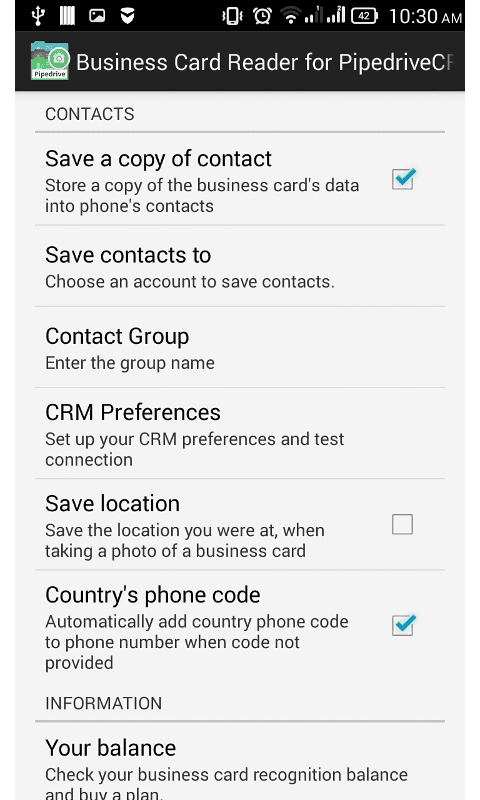Tap the vibrate mode status icon
Viewport: 480px width, 800px height.
pyautogui.click(x=232, y=16)
